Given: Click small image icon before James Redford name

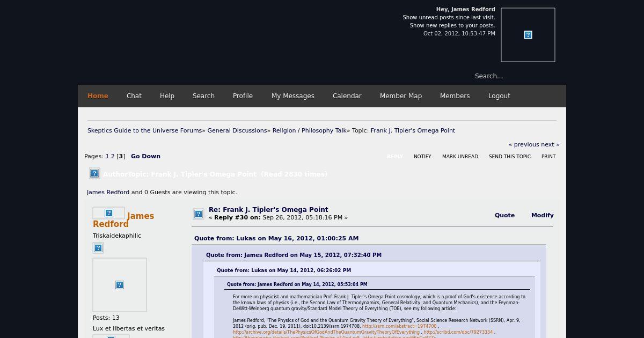Looking at the screenshot, I should 109,213.
